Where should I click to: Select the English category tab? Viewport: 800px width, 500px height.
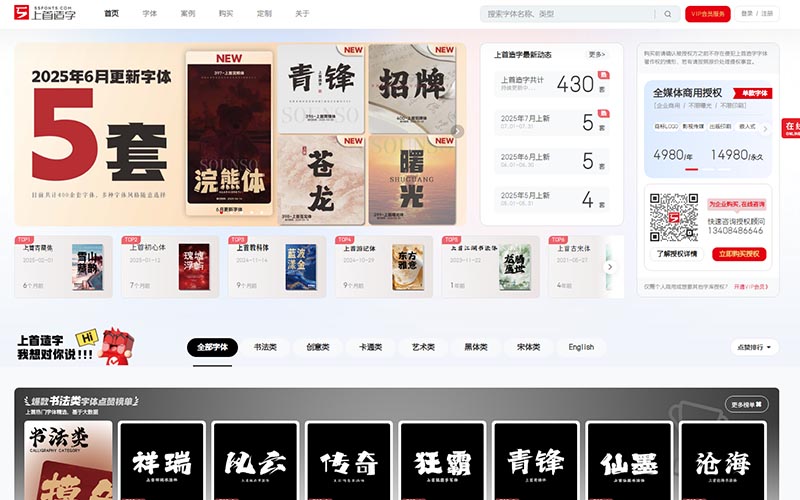point(581,347)
